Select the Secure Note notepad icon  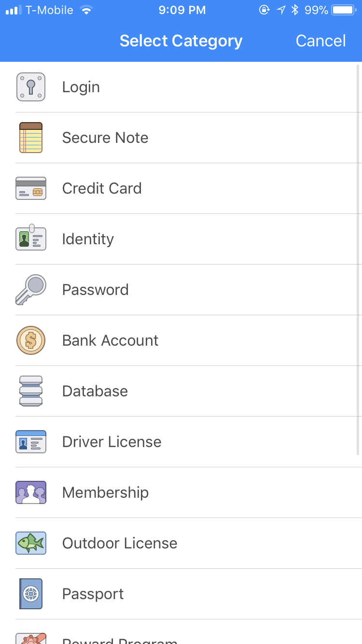click(31, 138)
